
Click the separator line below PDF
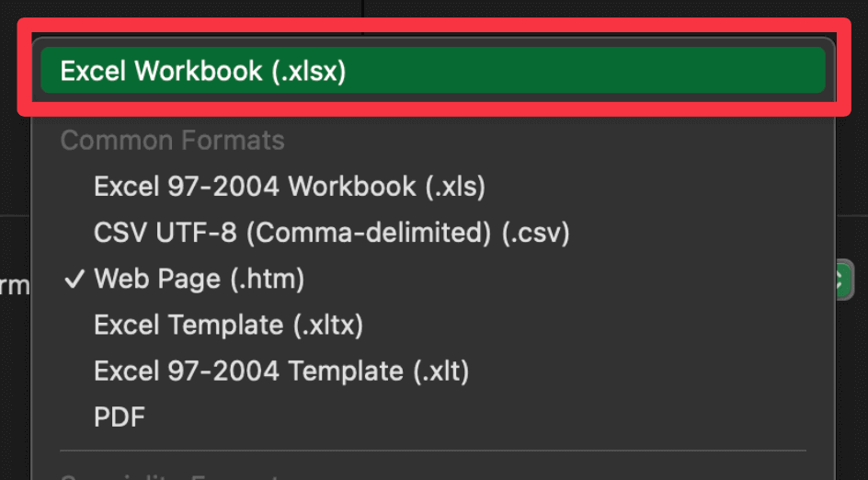click(433, 451)
